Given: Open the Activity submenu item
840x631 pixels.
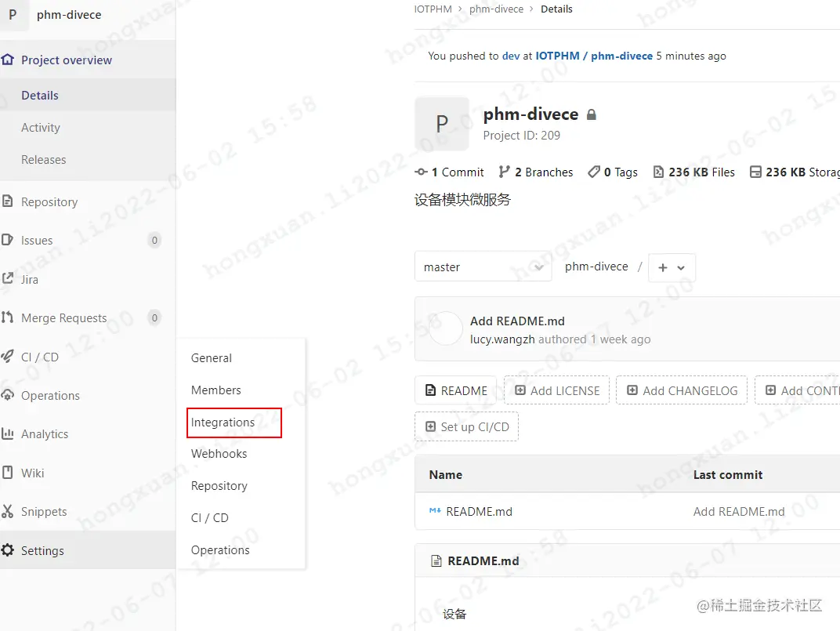Looking at the screenshot, I should point(41,128).
